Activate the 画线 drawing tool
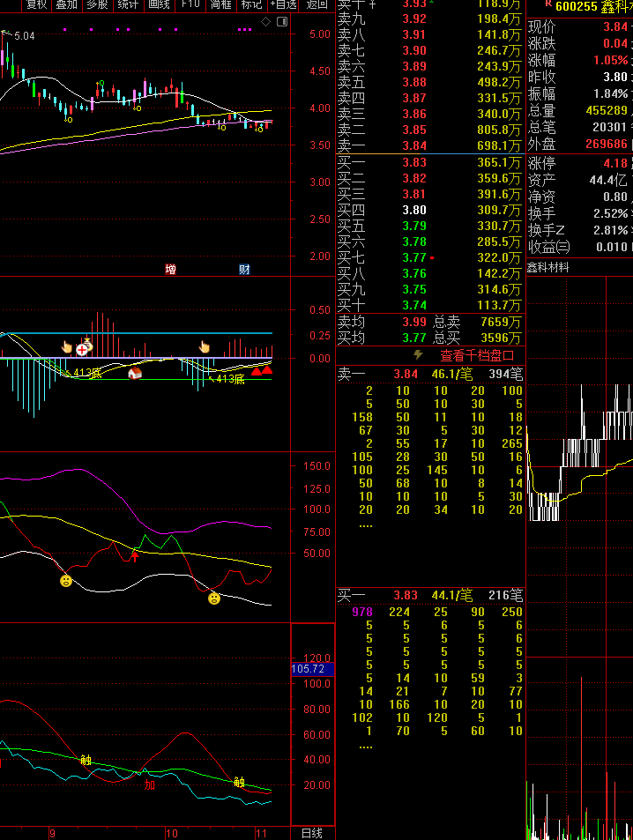633x840 pixels. (159, 5)
